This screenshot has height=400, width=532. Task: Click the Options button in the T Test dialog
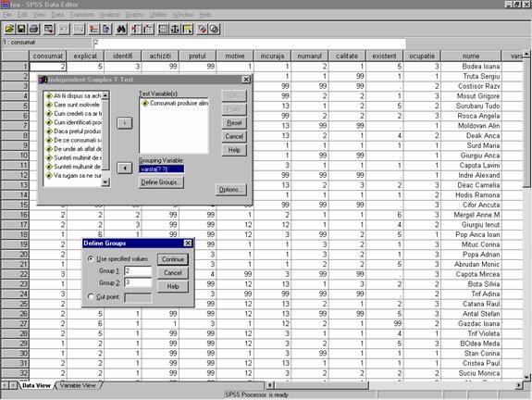[230, 190]
